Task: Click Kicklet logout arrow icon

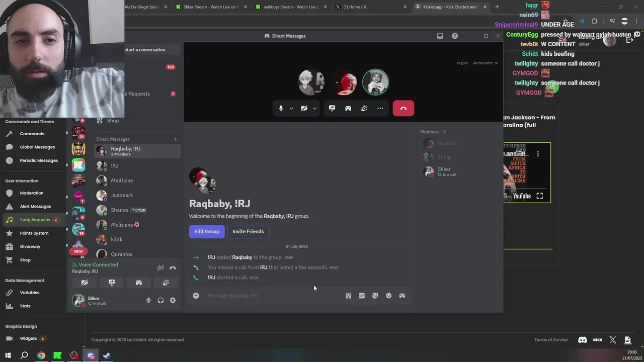Action: coord(629,40)
